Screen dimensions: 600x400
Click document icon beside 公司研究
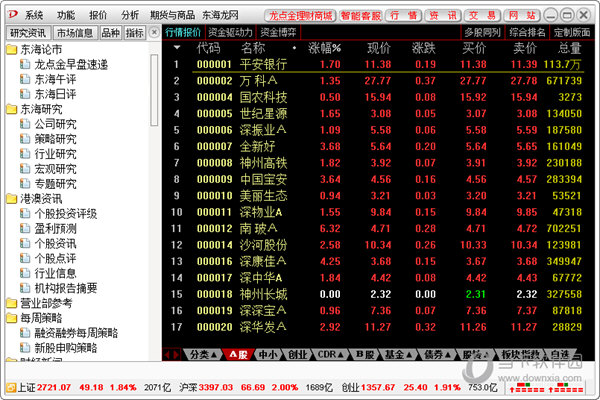coord(25,124)
